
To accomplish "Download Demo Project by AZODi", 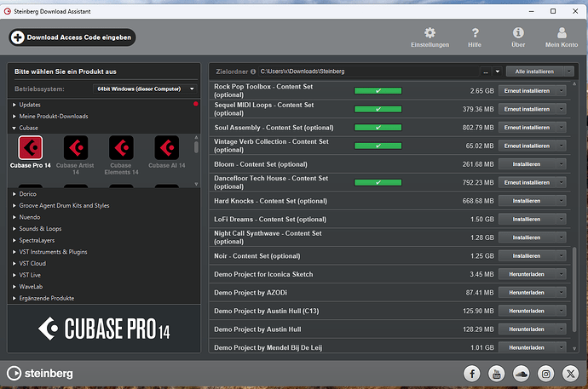I will coord(527,293).
